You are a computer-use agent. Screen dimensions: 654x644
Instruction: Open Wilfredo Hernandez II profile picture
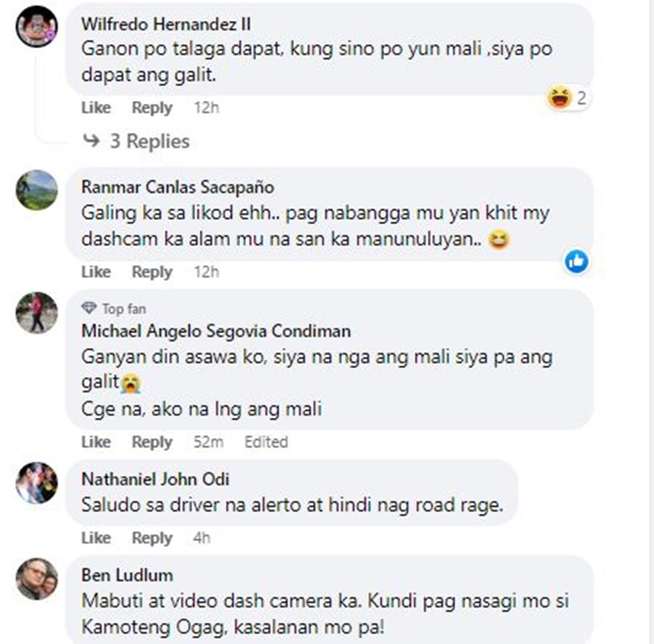pyautogui.click(x=37, y=26)
